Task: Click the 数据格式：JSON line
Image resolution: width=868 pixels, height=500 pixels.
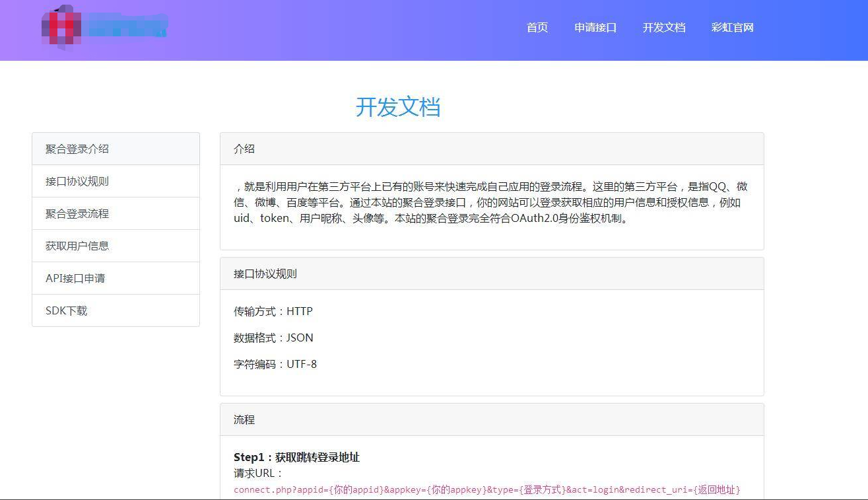Action: (273, 338)
